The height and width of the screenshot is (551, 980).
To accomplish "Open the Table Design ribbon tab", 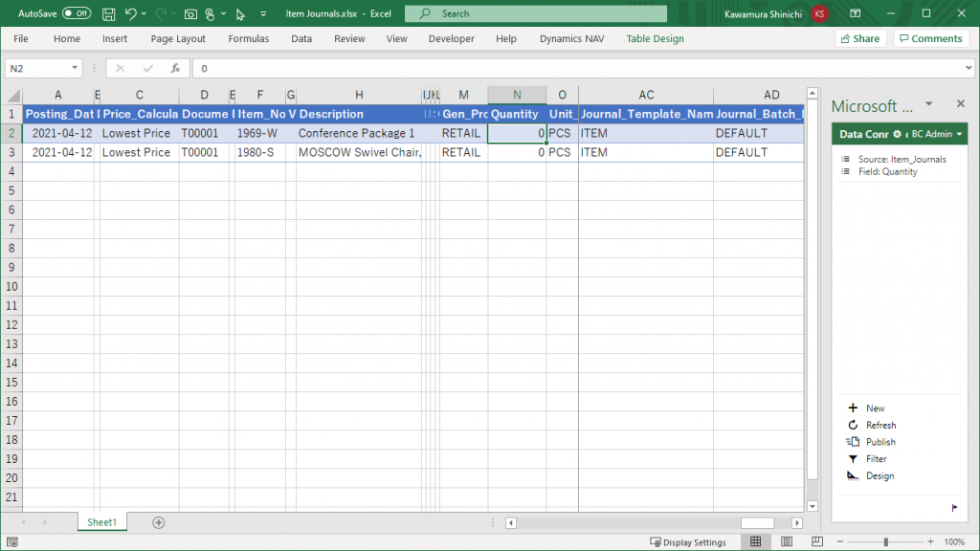I will (x=655, y=39).
